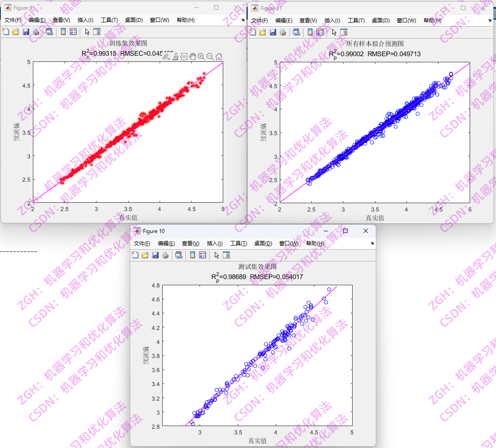Click New Figure icon in Figure 10 toolbar
The image size is (496, 448).
coord(135,255)
